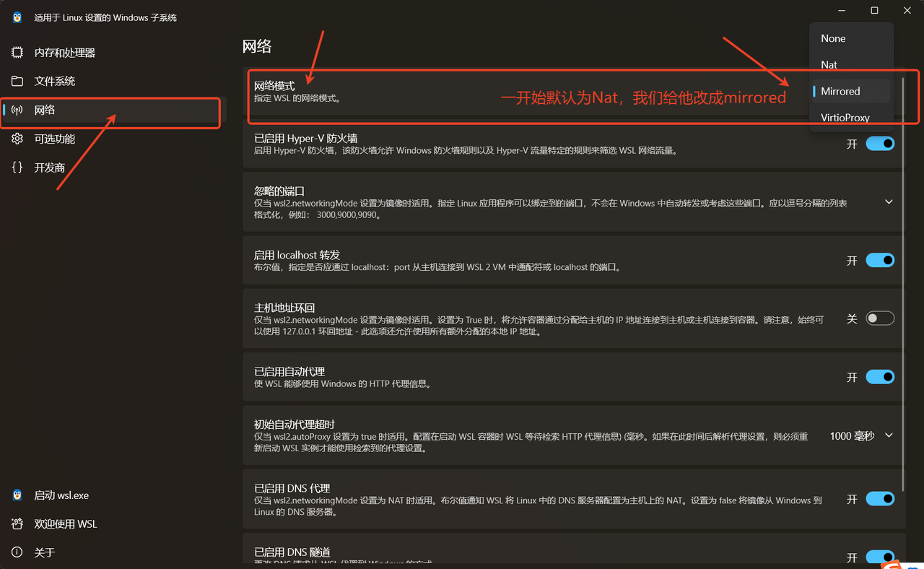The image size is (924, 569).
Task: Expand the 忽略的端口 setting chevron
Action: [889, 202]
